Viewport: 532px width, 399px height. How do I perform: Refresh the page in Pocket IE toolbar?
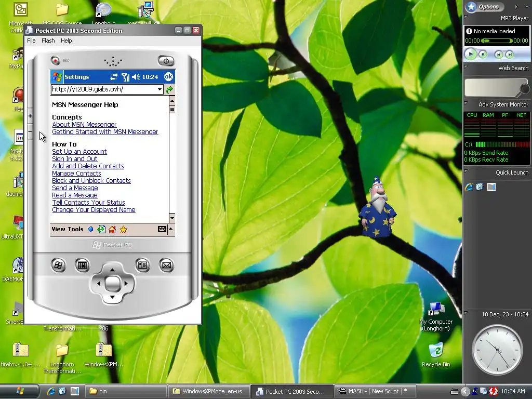[x=101, y=229]
